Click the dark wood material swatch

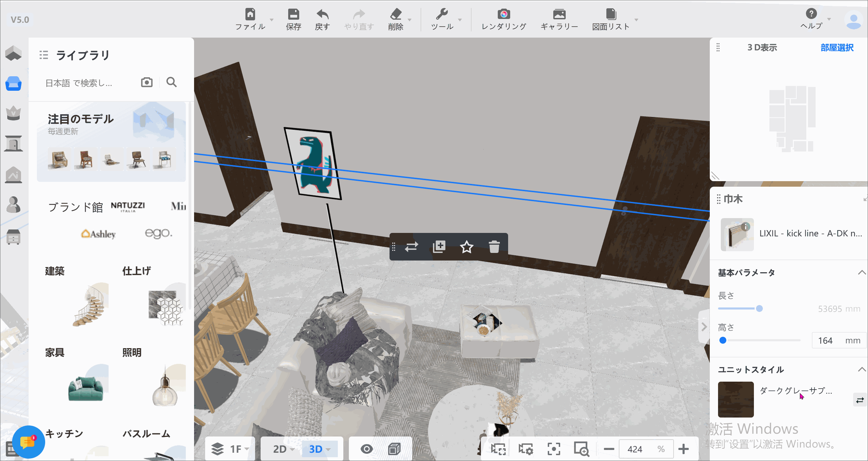pos(736,400)
